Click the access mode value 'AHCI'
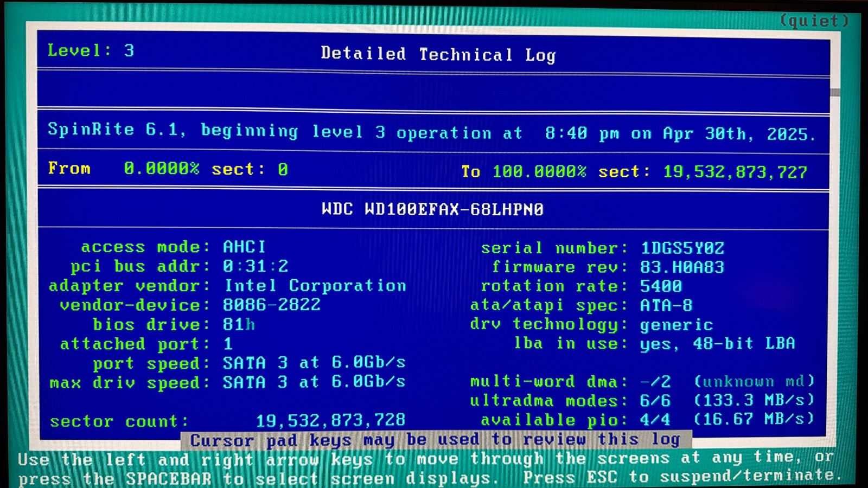Viewport: 868px width, 488px height. point(244,247)
